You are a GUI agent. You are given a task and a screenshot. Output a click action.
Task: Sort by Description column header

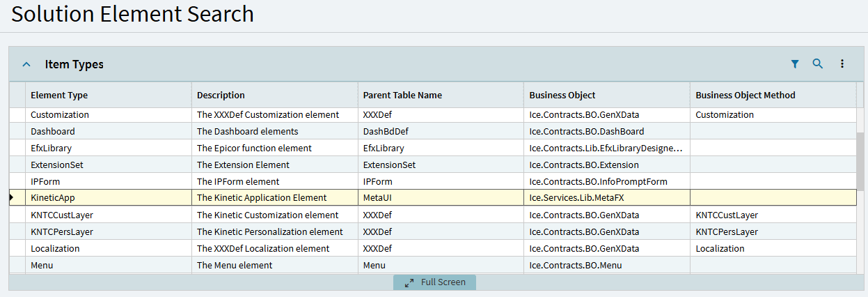(221, 96)
